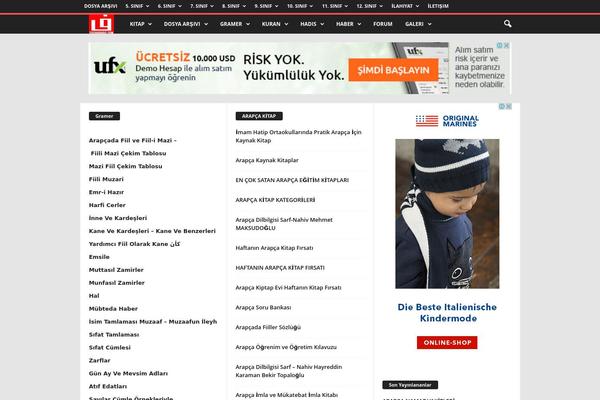The width and height of the screenshot is (600, 400).
Task: Open the FORUM menu item
Action: 383,24
